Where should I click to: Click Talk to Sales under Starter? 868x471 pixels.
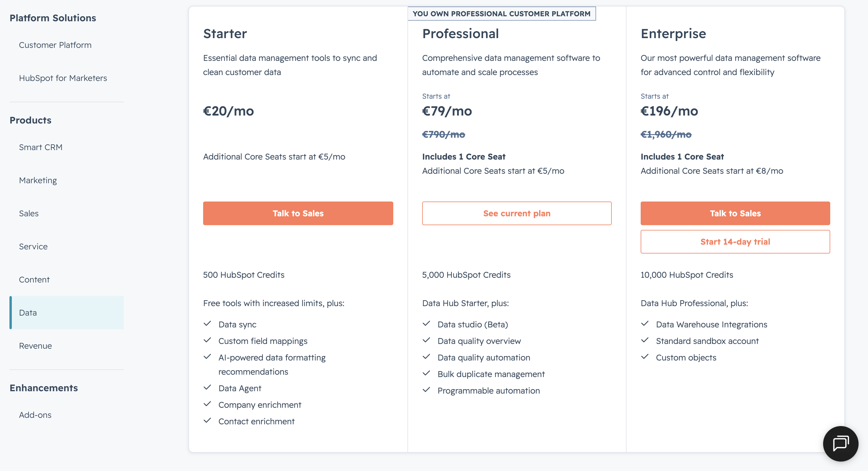[x=298, y=213]
